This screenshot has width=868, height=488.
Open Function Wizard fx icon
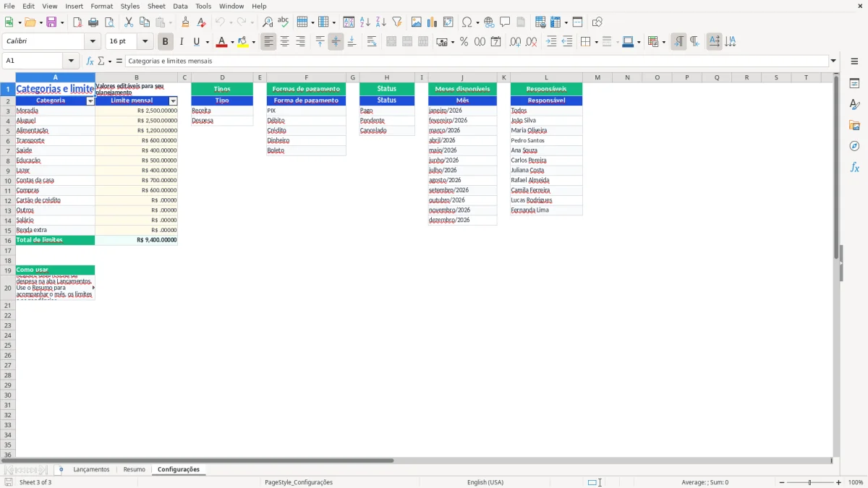pos(90,61)
